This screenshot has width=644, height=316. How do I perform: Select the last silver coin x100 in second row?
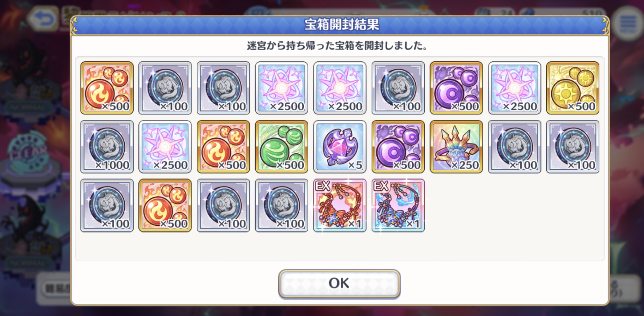573,147
